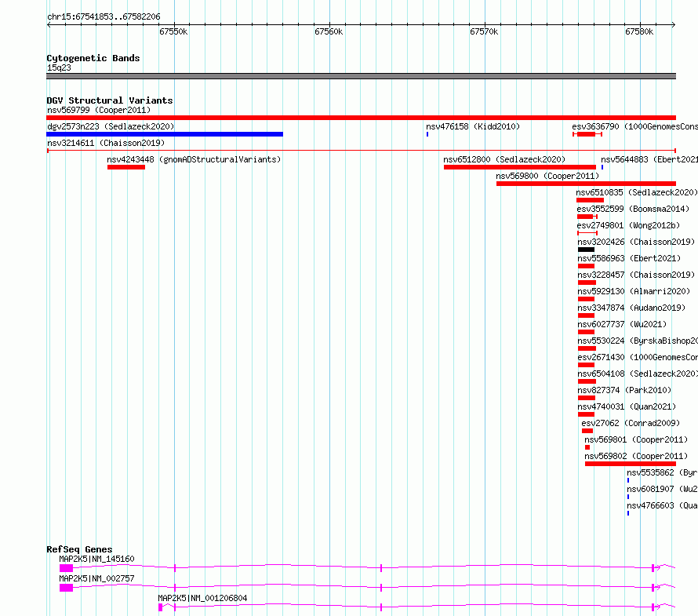
Task: Select nsv5929130 (Almarri2020) variant
Action: pos(634,291)
